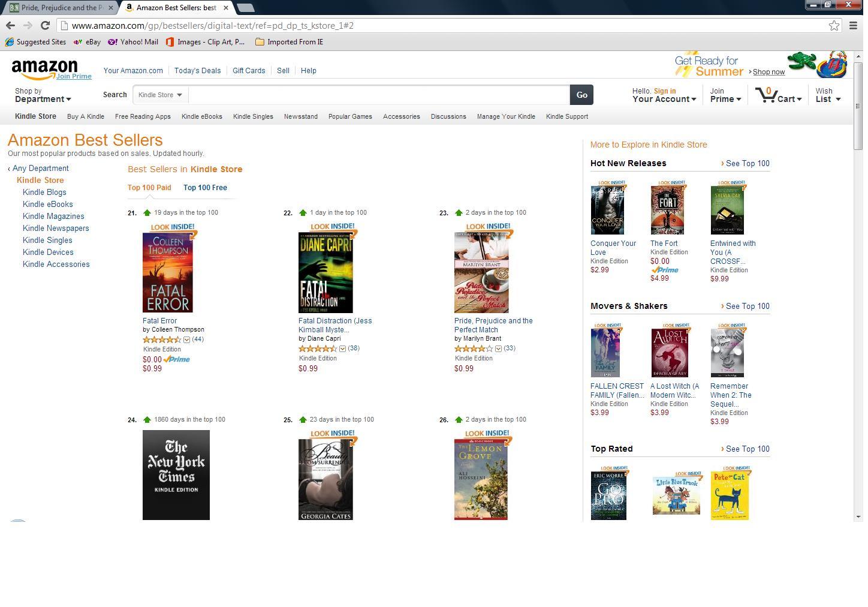Close the Pride, Prejudice browser tab
The height and width of the screenshot is (607, 868).
[110, 8]
